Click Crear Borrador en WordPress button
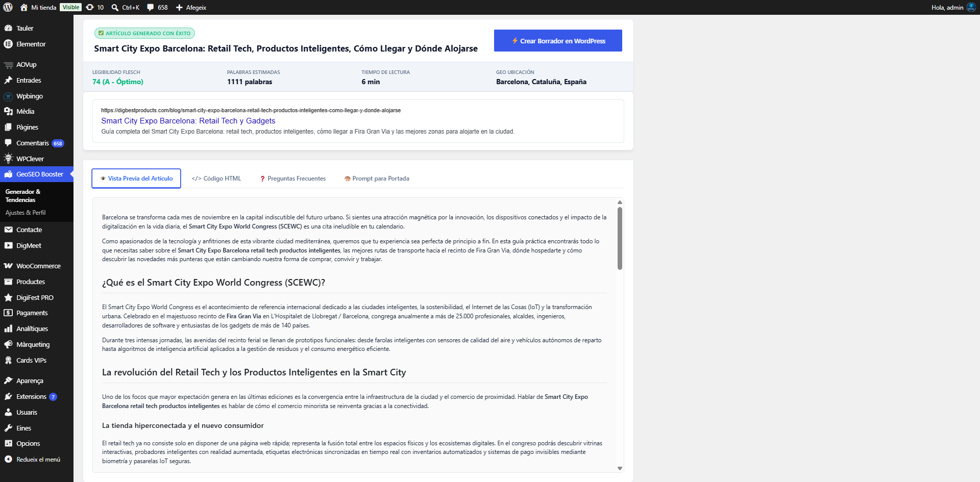This screenshot has width=980, height=482. (558, 41)
